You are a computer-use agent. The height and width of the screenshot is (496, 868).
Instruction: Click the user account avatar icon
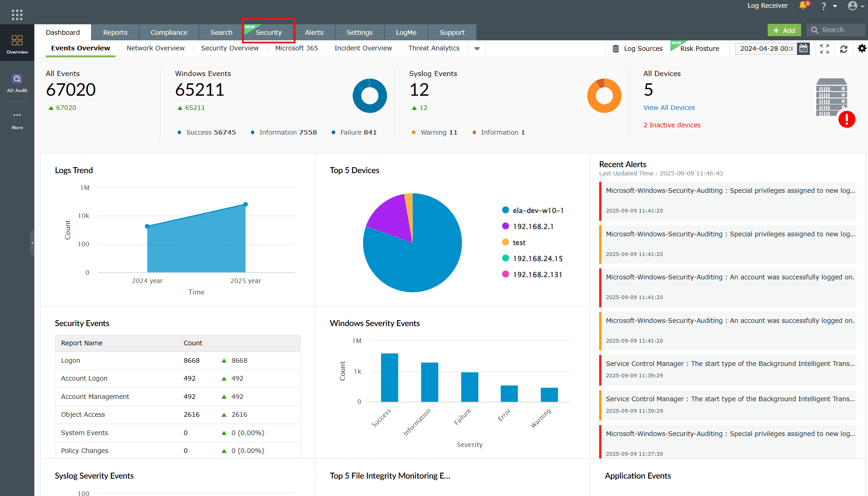point(852,6)
